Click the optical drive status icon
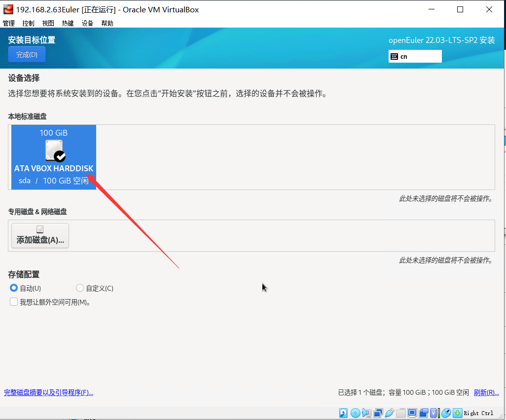 pyautogui.click(x=355, y=413)
